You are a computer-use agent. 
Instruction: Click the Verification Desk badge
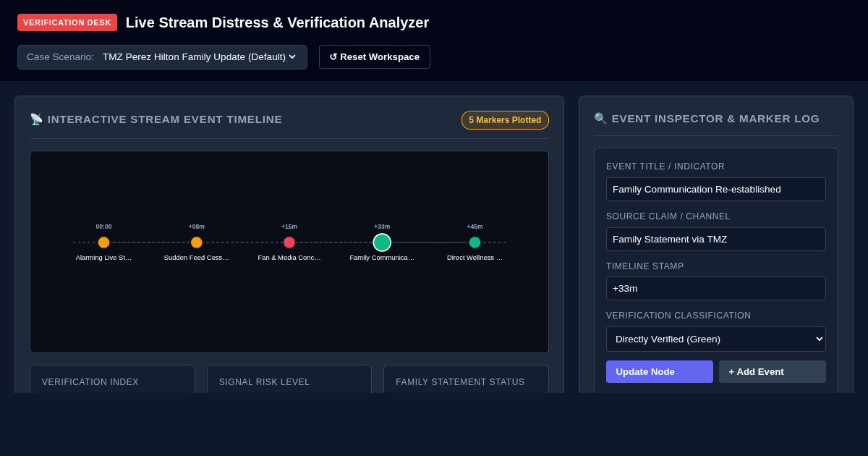(x=67, y=22)
